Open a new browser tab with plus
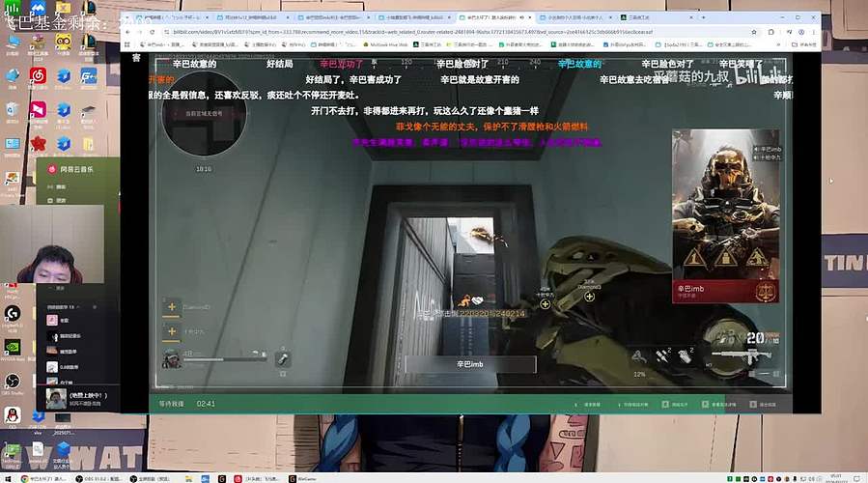Screen dimensions: 868x483 [x=704, y=17]
